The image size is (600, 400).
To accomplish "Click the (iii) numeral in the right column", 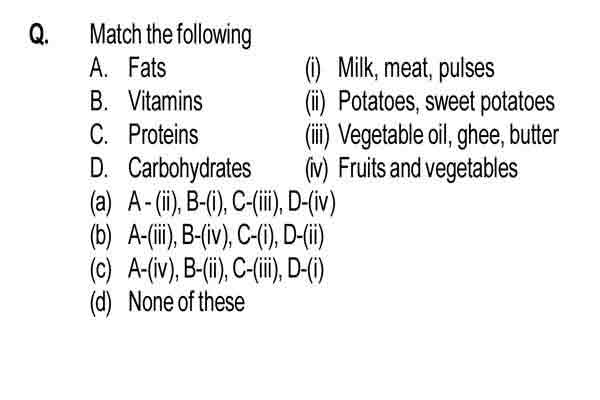I will [x=317, y=136].
